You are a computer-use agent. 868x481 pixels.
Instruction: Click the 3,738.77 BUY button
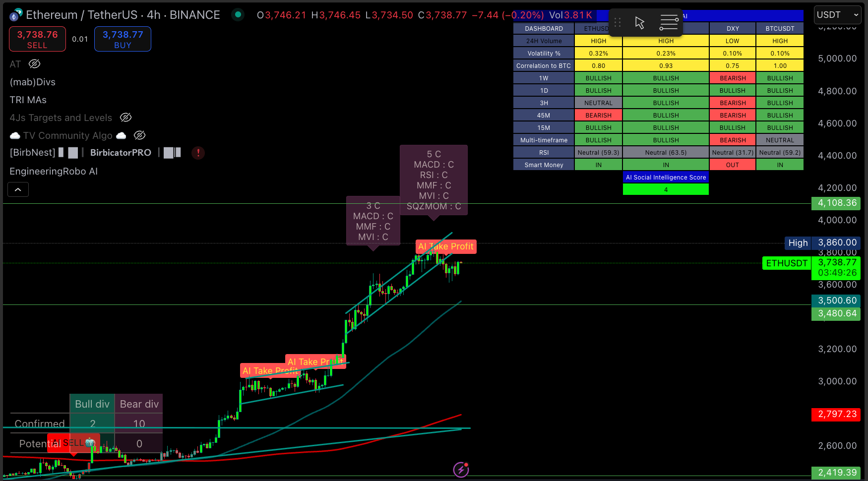coord(123,39)
